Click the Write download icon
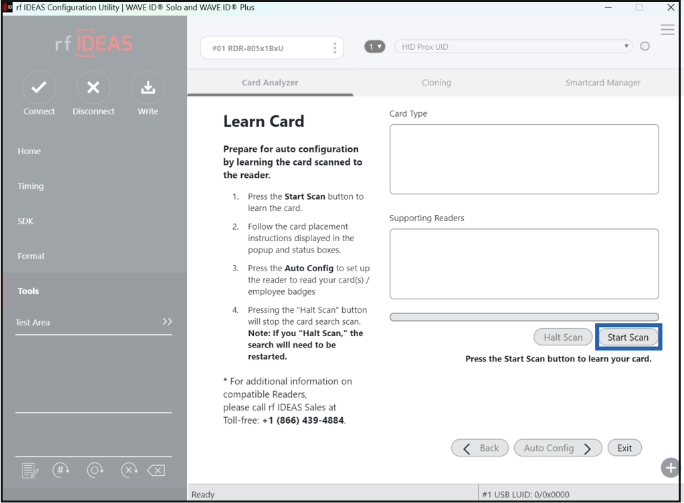 pyautogui.click(x=148, y=88)
